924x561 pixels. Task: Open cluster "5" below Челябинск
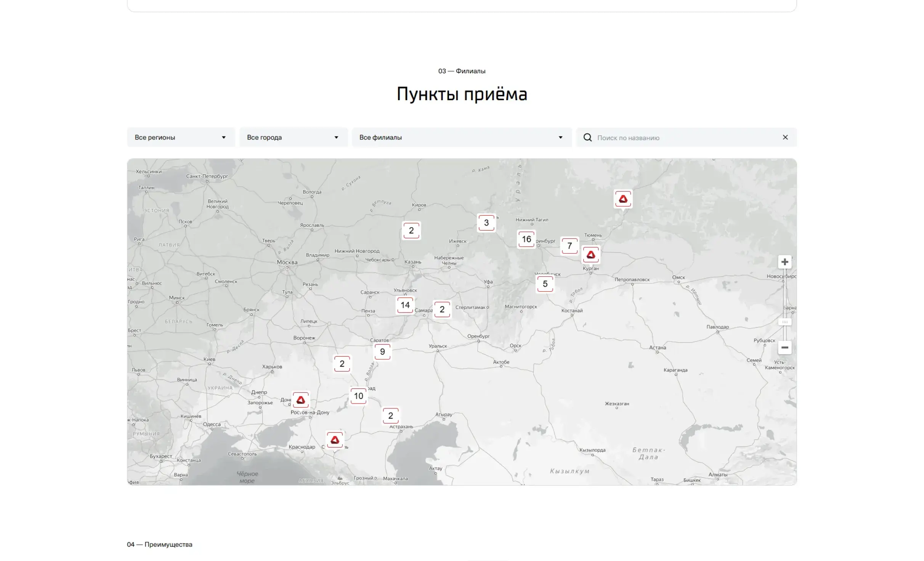545,283
